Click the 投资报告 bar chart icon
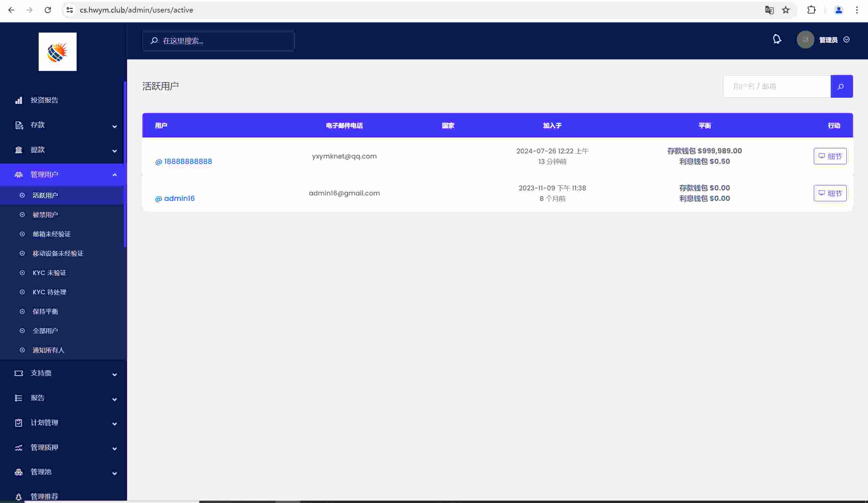Image resolution: width=868 pixels, height=503 pixels. (19, 100)
